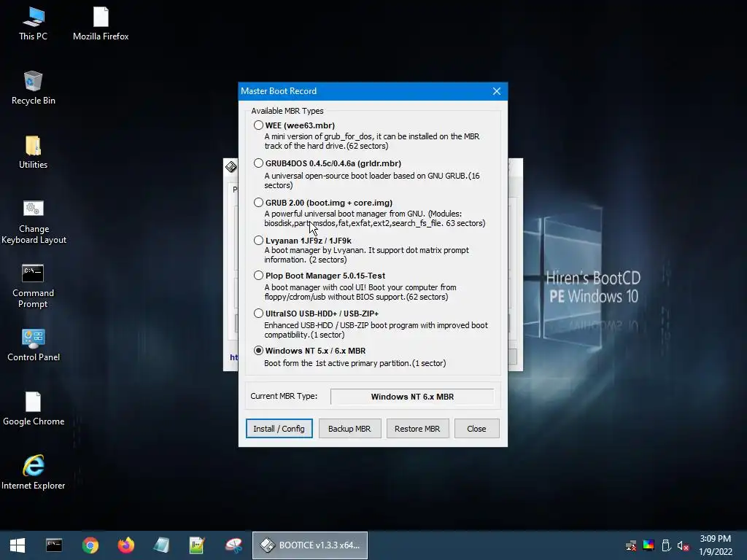The image size is (747, 560).
Task: Click the Restore MBR button
Action: [x=417, y=429]
